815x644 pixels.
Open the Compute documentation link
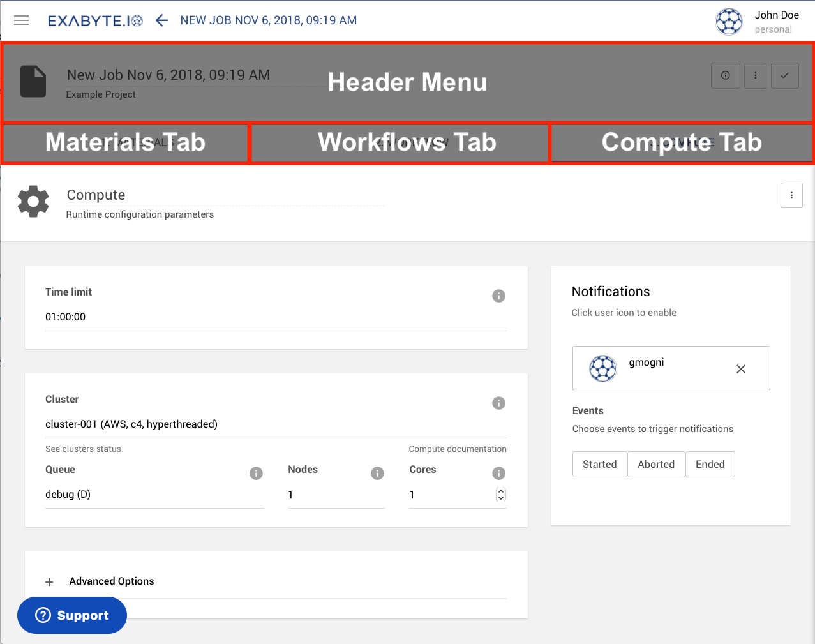click(457, 449)
